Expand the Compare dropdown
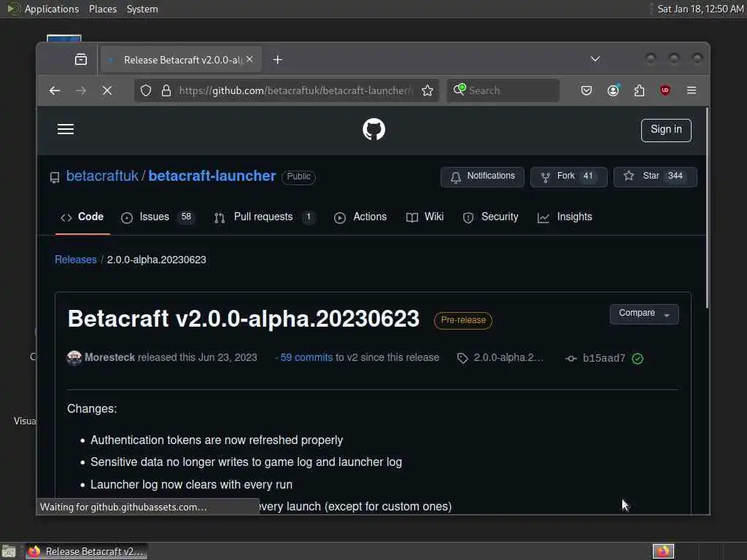The width and height of the screenshot is (747, 560). [644, 314]
